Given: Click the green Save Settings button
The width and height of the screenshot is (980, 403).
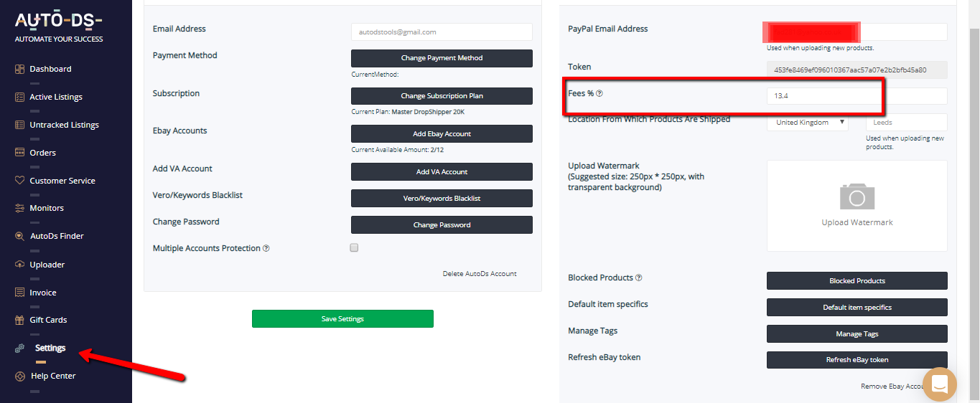Looking at the screenshot, I should click(x=342, y=319).
